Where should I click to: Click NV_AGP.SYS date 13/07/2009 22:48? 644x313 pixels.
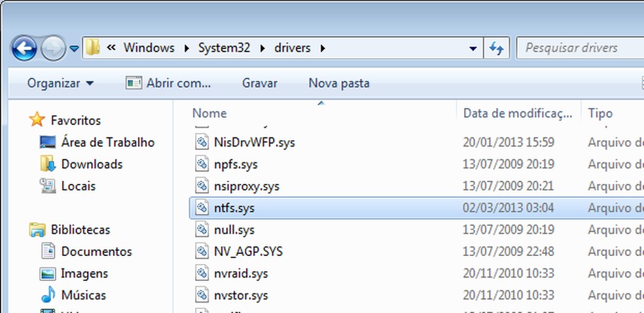(x=509, y=251)
